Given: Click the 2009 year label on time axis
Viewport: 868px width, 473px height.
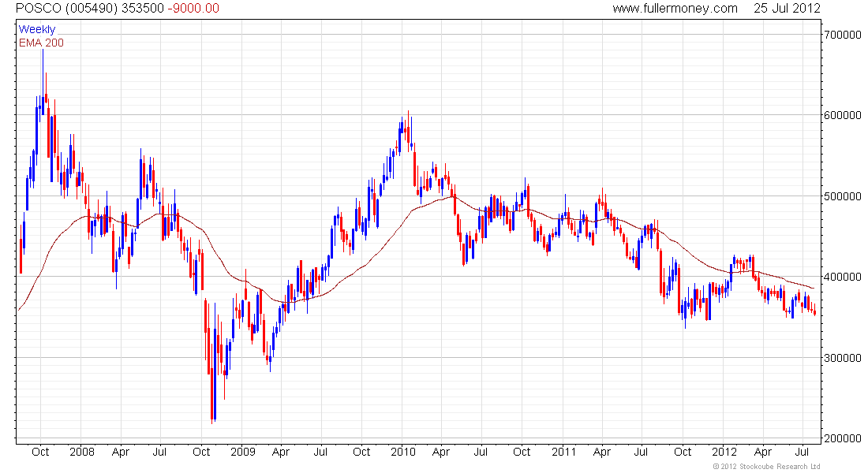Looking at the screenshot, I should (242, 452).
